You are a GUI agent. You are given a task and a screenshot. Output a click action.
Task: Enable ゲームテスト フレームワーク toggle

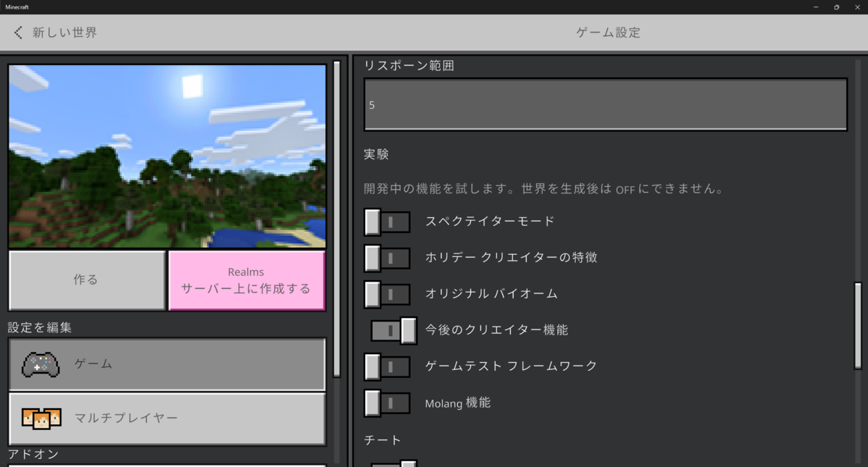[387, 366]
